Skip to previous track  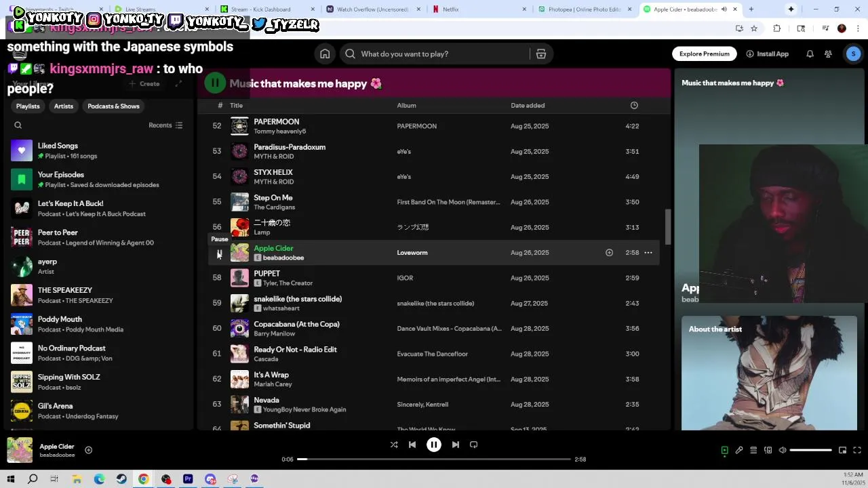point(412,445)
